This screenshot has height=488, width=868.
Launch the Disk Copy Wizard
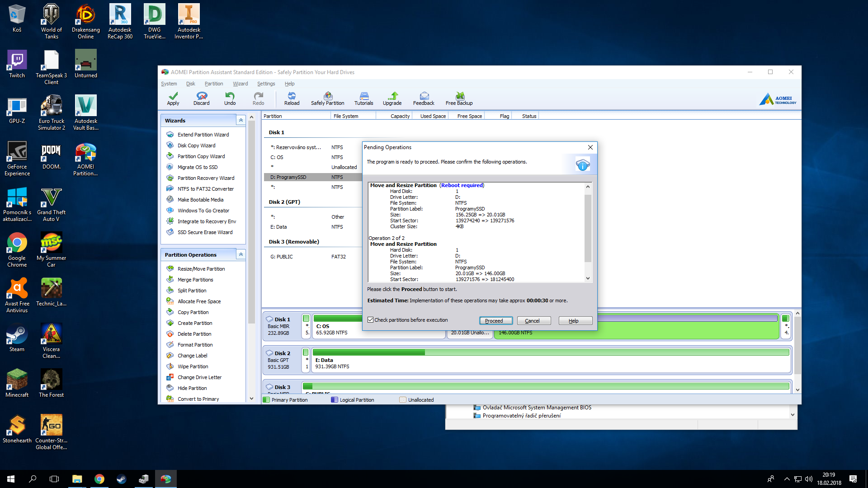pyautogui.click(x=196, y=145)
